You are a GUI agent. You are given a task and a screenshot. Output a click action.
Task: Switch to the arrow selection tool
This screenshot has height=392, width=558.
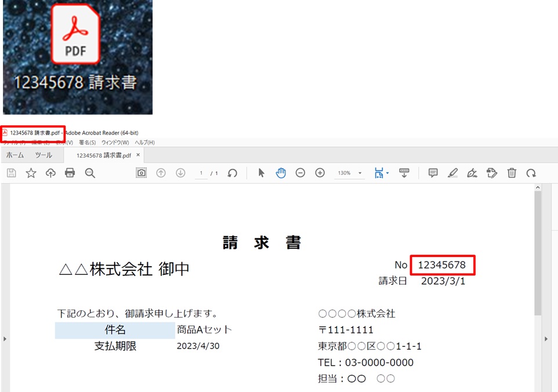[261, 173]
